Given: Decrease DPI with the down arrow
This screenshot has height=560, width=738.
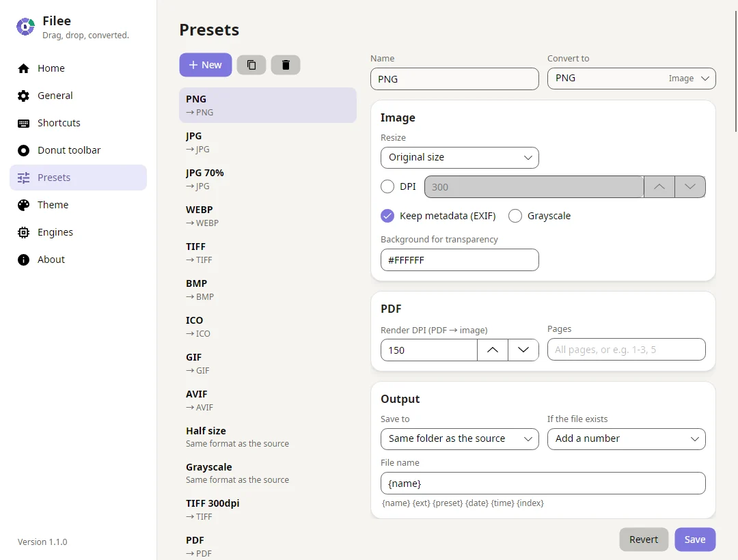Looking at the screenshot, I should tap(690, 186).
